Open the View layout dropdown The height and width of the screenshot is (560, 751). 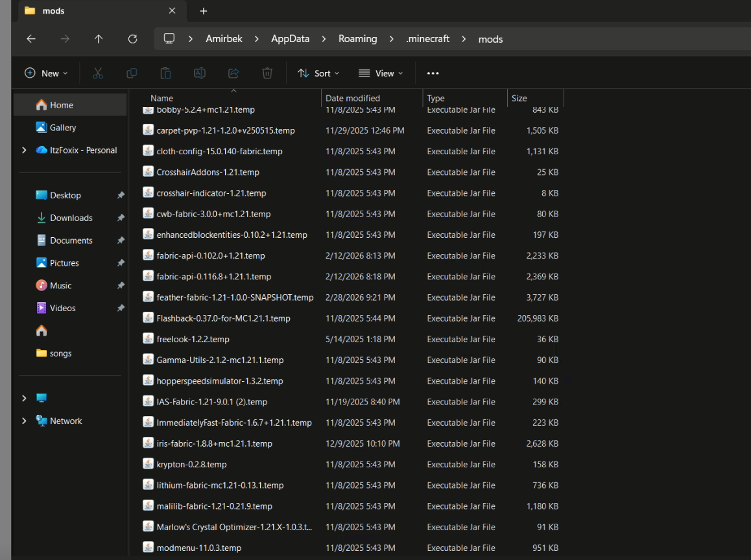(x=381, y=73)
